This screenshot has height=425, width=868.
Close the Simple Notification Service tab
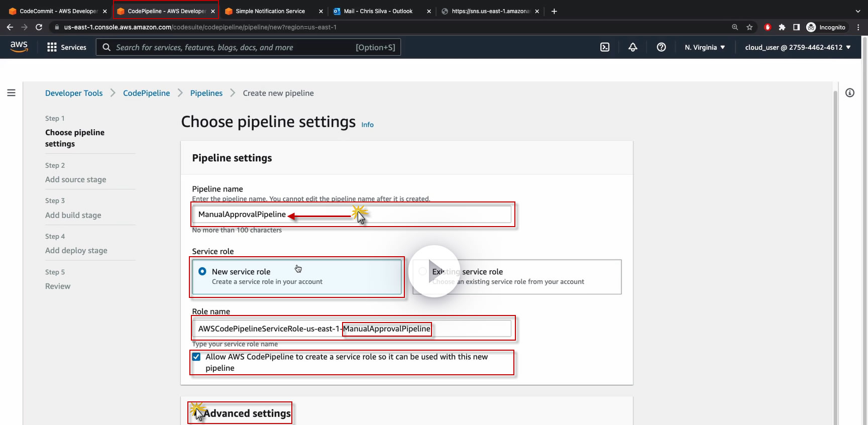click(x=321, y=11)
